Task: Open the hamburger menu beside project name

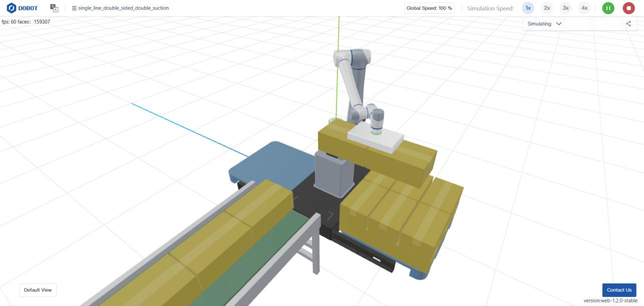Action: click(x=74, y=9)
